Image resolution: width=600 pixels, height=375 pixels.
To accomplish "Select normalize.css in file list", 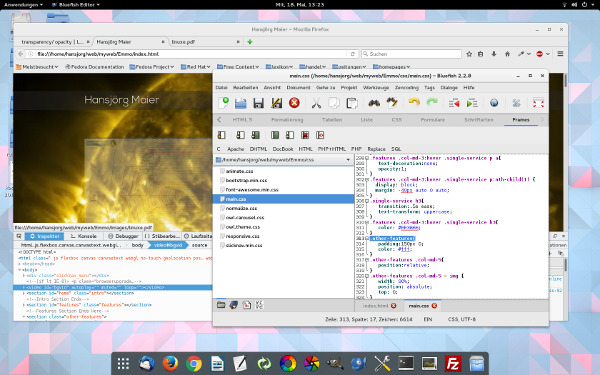I will [241, 208].
